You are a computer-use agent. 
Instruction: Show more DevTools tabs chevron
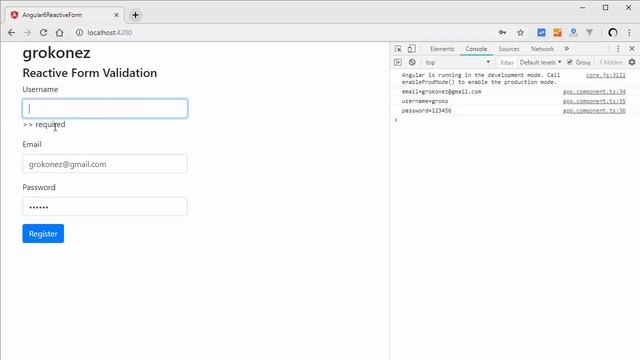[x=567, y=49]
